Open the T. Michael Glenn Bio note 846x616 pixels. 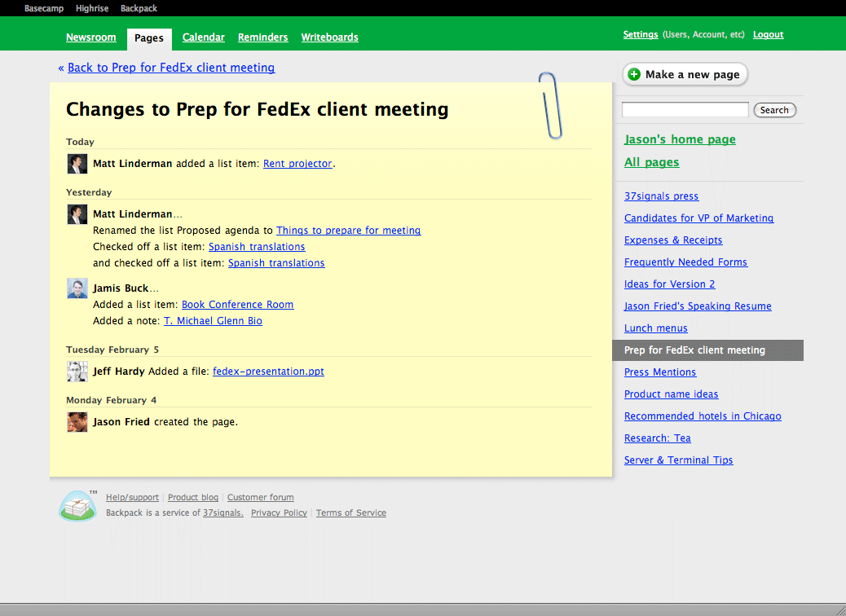tap(213, 320)
